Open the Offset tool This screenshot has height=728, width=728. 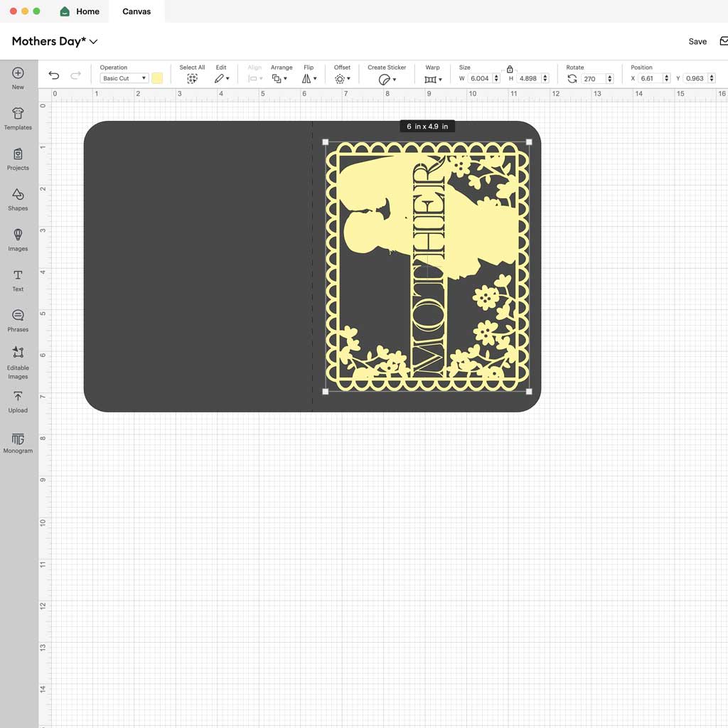342,79
